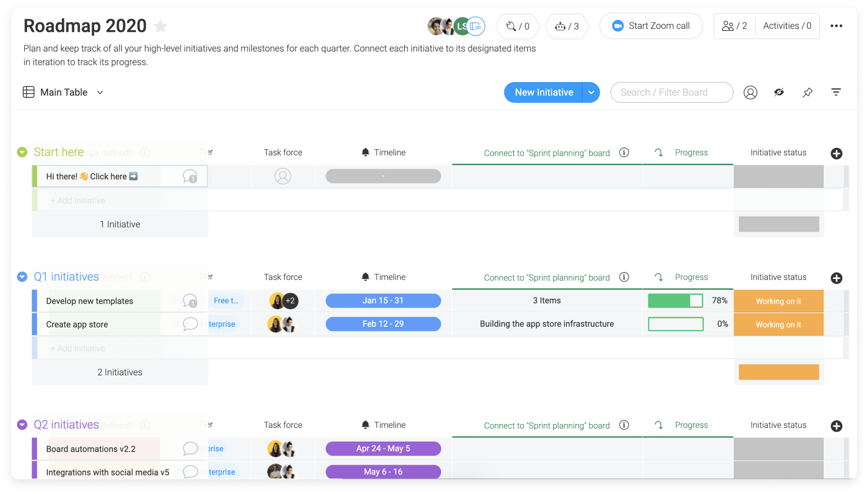Click the Timeline bell icon in Start here header
Screen dimensions: 868x494
[365, 152]
